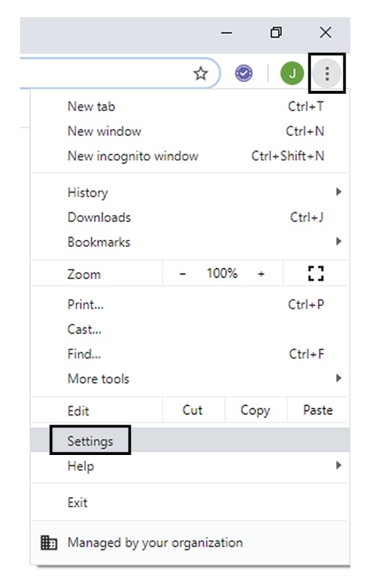The image size is (369, 588).
Task: Expand the Bookmarks submenu arrow
Action: click(x=339, y=241)
